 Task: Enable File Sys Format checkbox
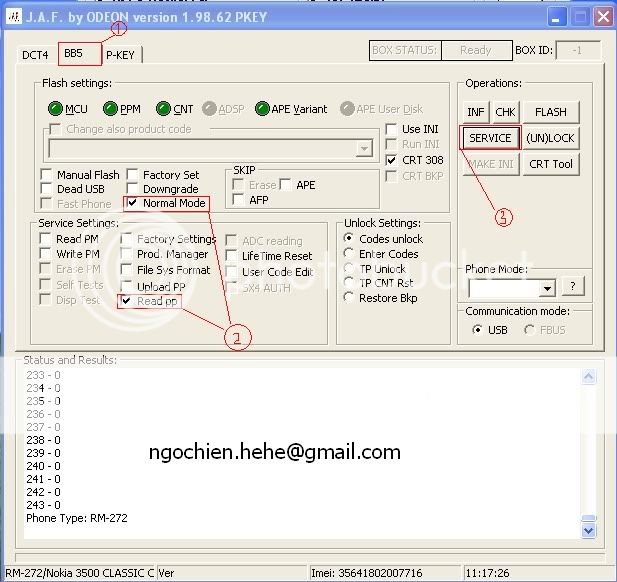(126, 270)
